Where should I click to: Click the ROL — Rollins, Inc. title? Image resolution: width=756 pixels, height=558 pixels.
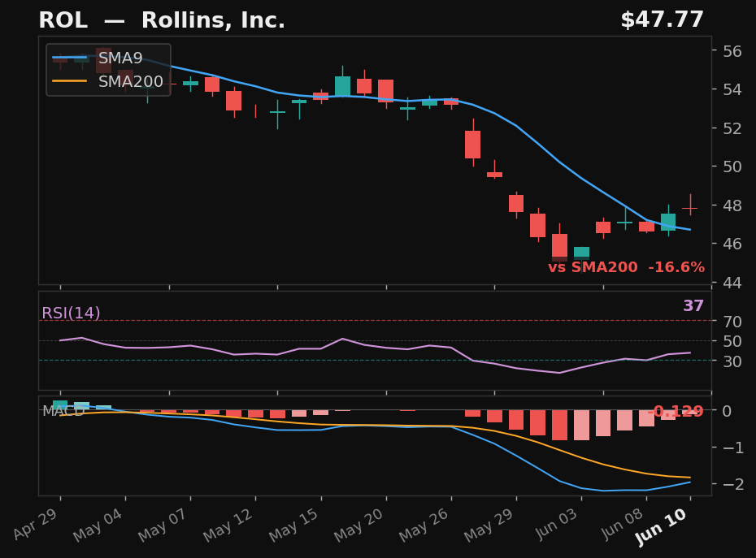pyautogui.click(x=162, y=20)
